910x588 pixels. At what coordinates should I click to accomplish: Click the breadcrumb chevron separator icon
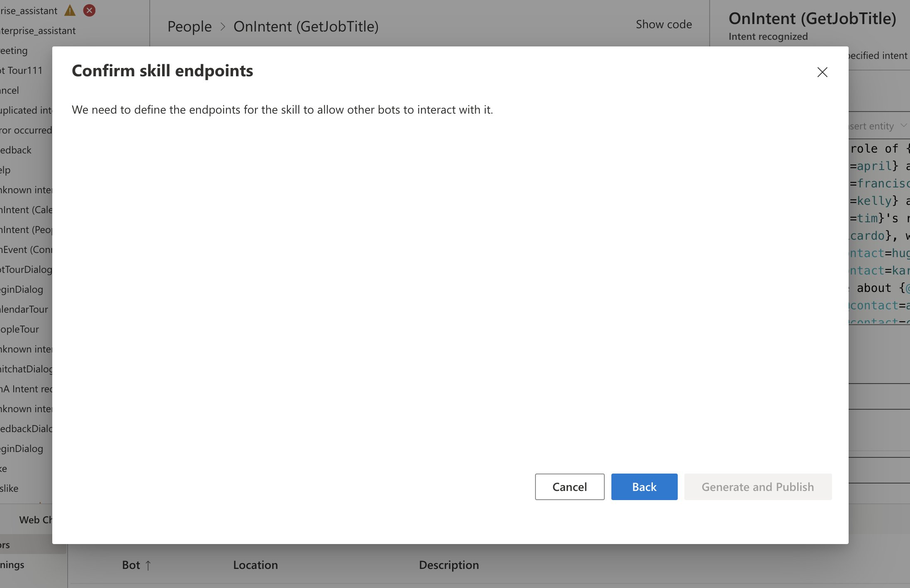[x=223, y=27]
